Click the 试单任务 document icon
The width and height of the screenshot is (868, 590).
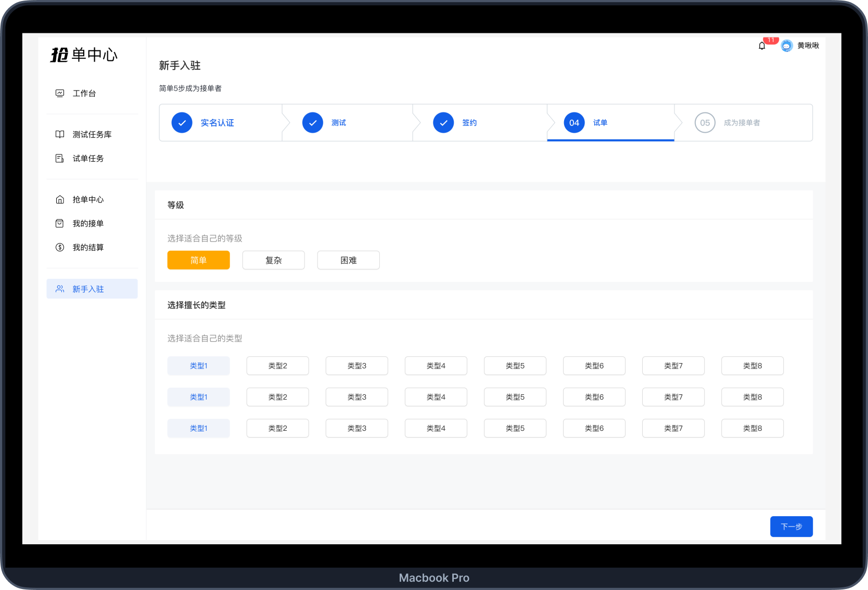[x=60, y=158]
